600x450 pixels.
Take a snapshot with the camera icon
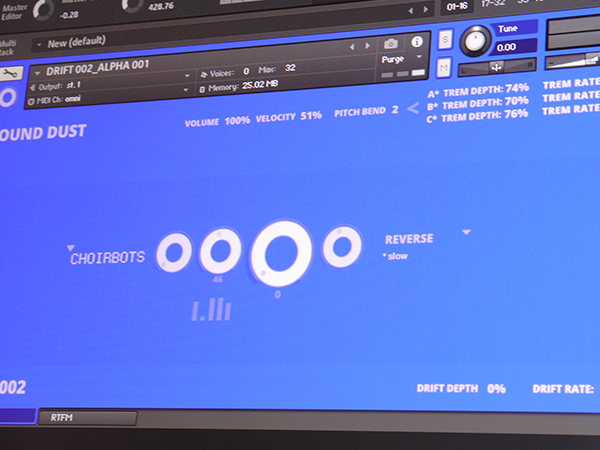tap(390, 44)
